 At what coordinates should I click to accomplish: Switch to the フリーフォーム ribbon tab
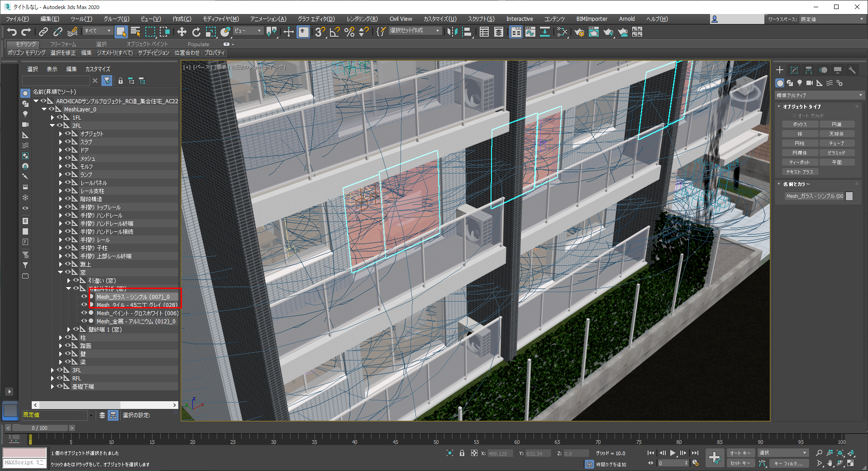click(63, 44)
